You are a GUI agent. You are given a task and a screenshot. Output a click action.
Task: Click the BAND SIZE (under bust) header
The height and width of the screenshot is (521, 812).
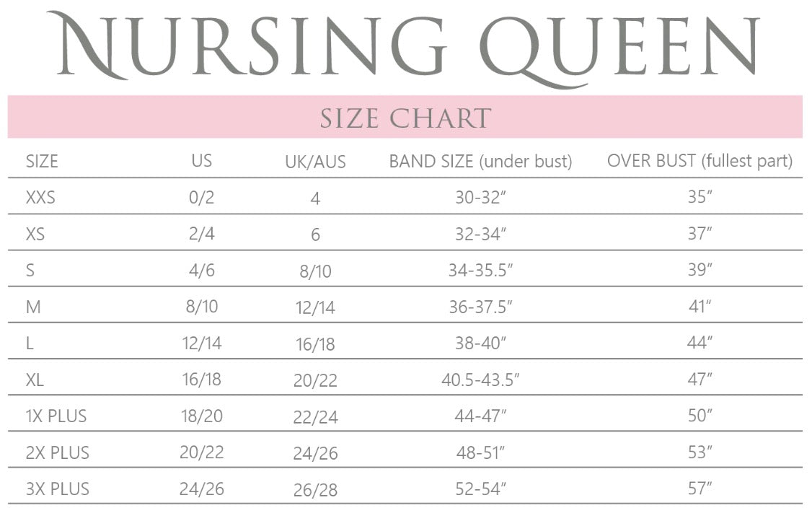(480, 162)
